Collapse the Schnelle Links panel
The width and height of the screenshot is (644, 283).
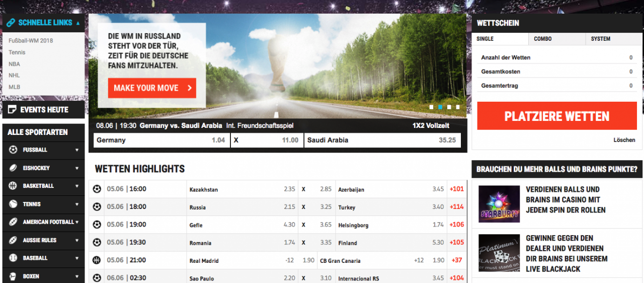coord(77,23)
